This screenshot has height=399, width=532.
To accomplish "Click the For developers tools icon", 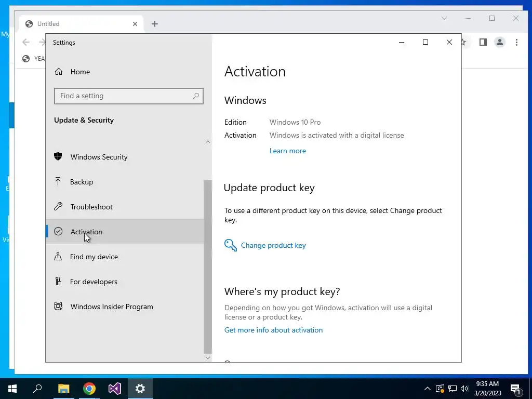I will click(x=58, y=281).
